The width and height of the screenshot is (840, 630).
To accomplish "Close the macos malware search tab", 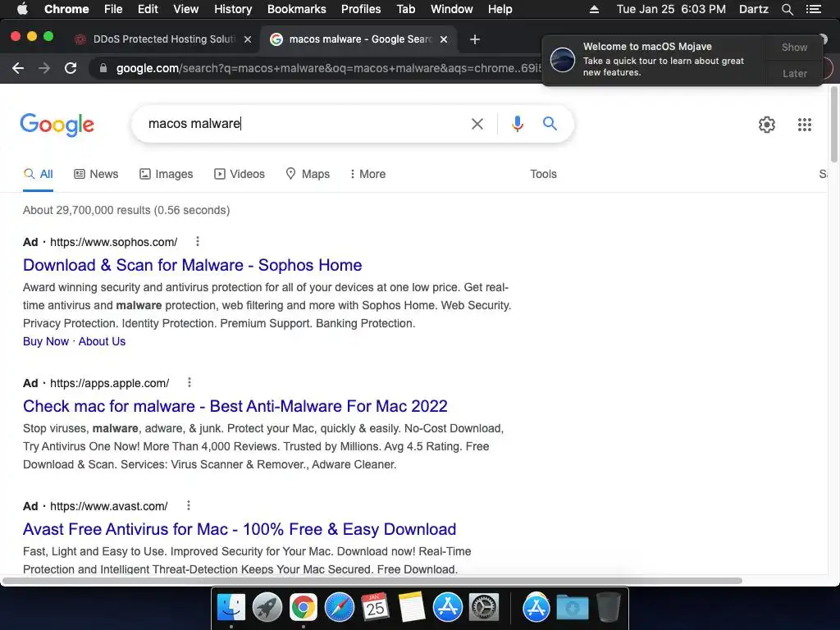I will coord(444,39).
